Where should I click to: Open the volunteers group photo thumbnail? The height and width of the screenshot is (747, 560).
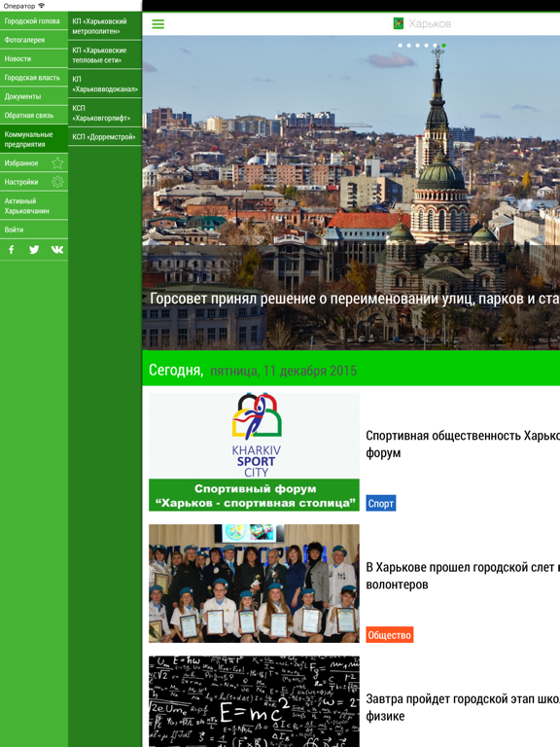pyautogui.click(x=254, y=584)
